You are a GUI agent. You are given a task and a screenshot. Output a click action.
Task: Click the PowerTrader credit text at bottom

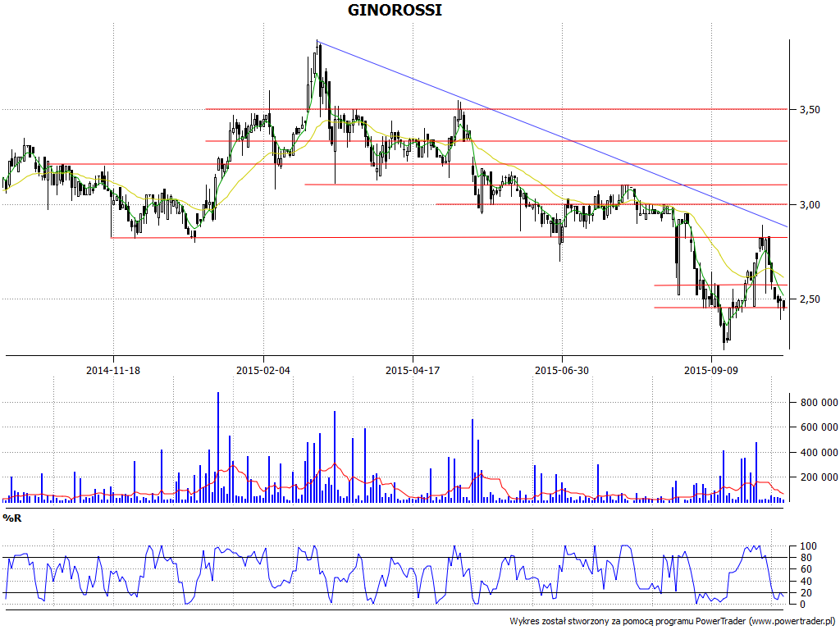(673, 622)
